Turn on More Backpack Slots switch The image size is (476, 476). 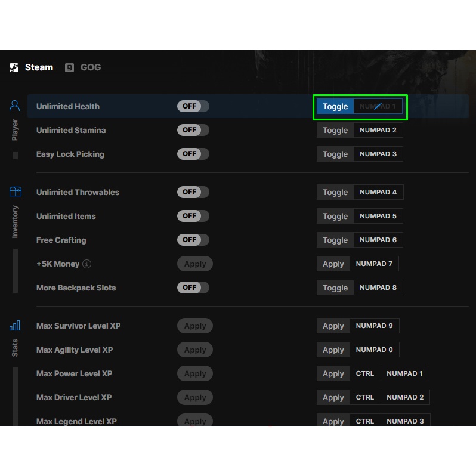(x=193, y=288)
